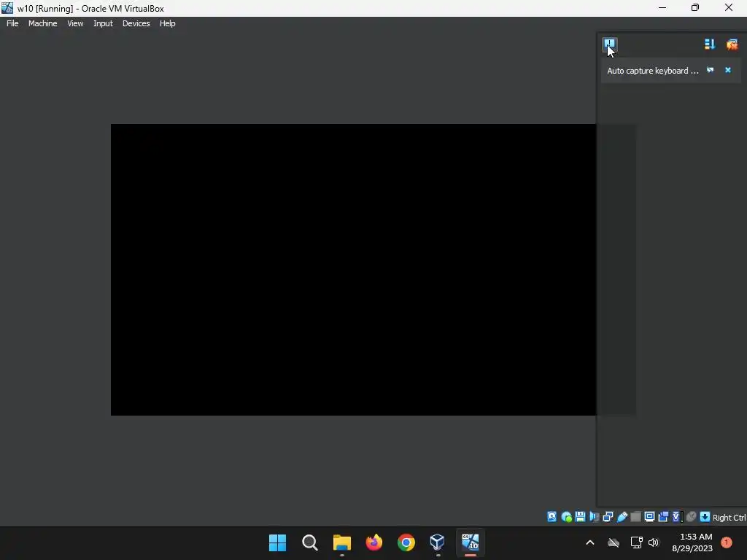Open taskbar Search
Viewport: 747px width, 560px height.
[x=309, y=542]
